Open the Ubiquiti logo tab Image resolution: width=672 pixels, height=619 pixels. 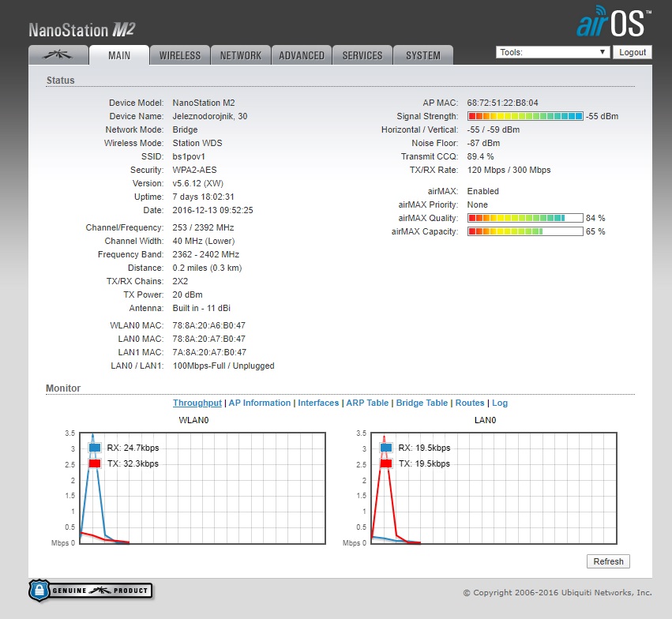[58, 55]
